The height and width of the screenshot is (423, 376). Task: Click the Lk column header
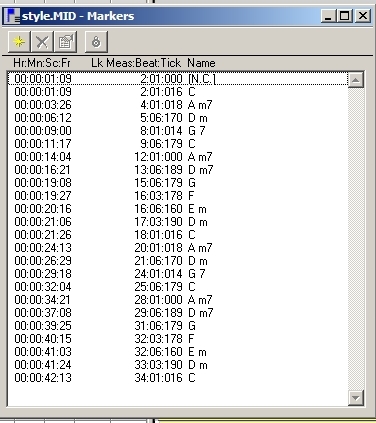pyautogui.click(x=97, y=63)
